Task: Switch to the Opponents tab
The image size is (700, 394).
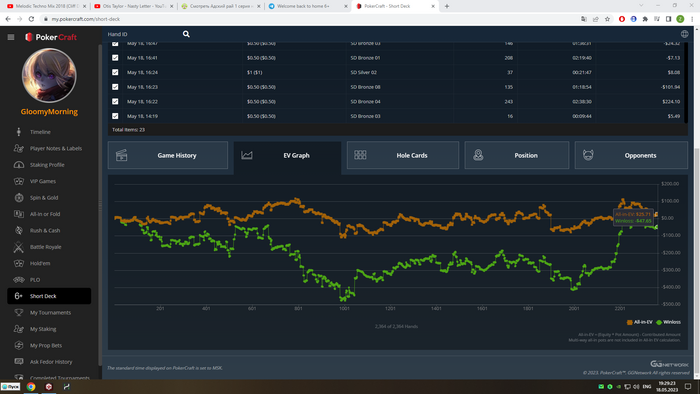Action: 631,155
